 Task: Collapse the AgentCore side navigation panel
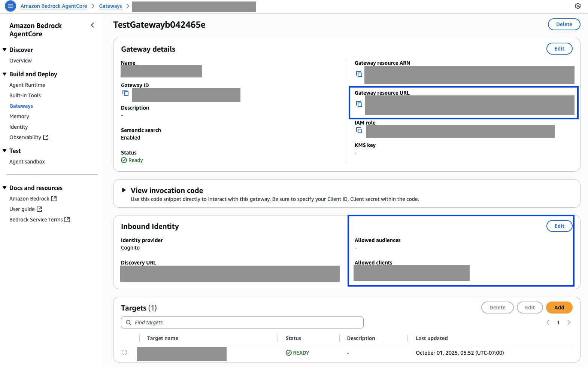coord(93,25)
